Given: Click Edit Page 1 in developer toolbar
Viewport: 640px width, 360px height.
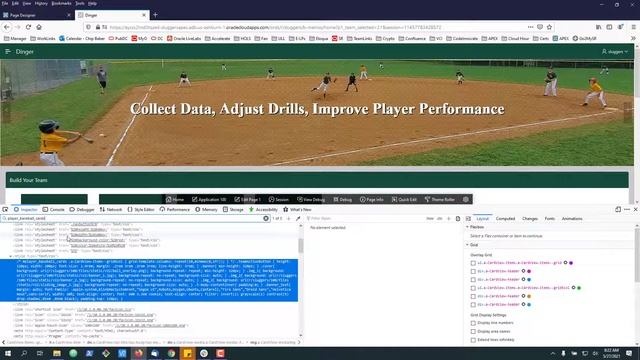Looking at the screenshot, I should [247, 199].
